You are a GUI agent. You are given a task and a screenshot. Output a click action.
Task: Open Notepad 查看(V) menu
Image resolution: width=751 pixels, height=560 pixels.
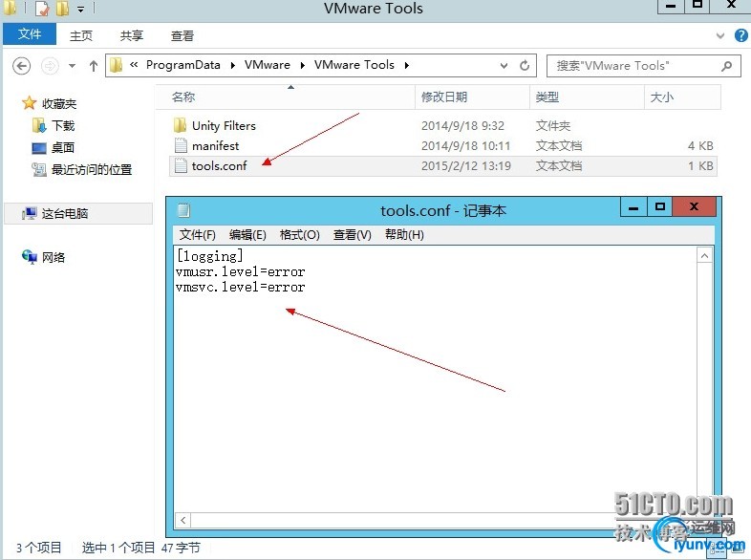(x=352, y=235)
